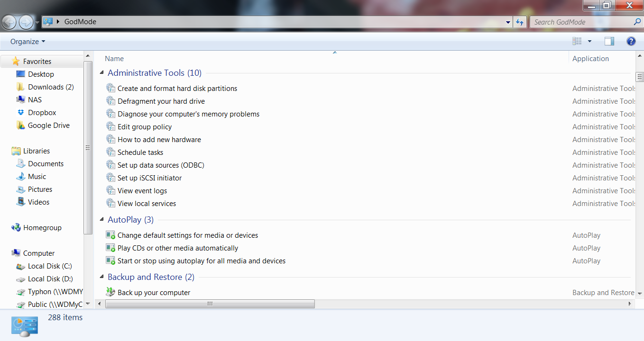Open the address bar history dropdown

click(508, 22)
